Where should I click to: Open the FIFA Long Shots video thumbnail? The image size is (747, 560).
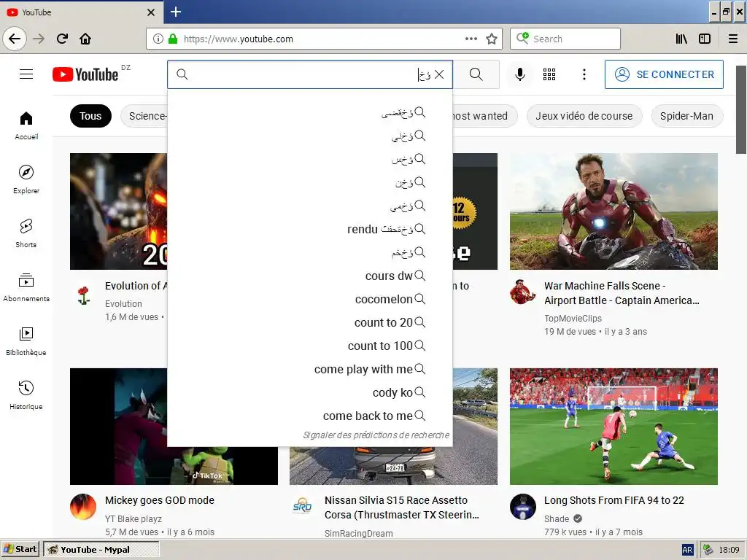point(614,426)
